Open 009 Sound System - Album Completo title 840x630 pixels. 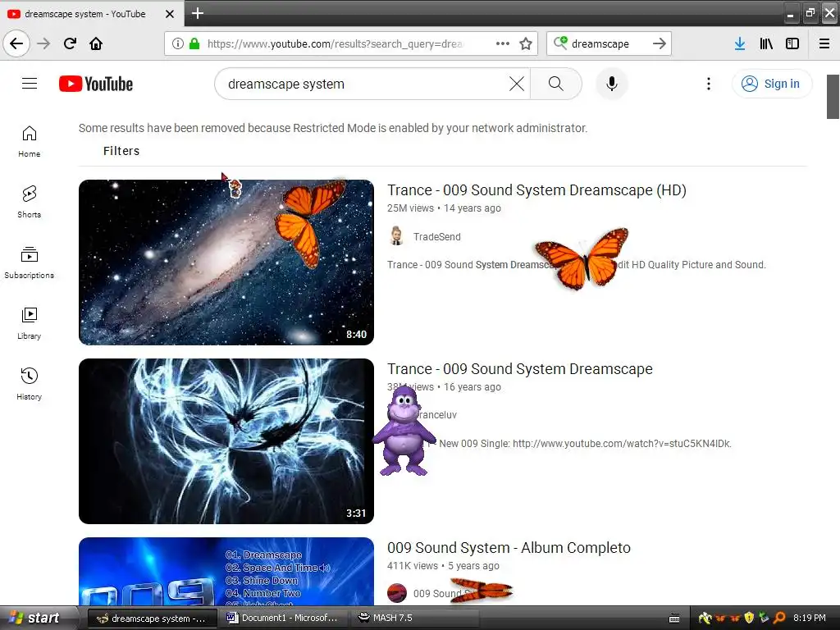(509, 548)
